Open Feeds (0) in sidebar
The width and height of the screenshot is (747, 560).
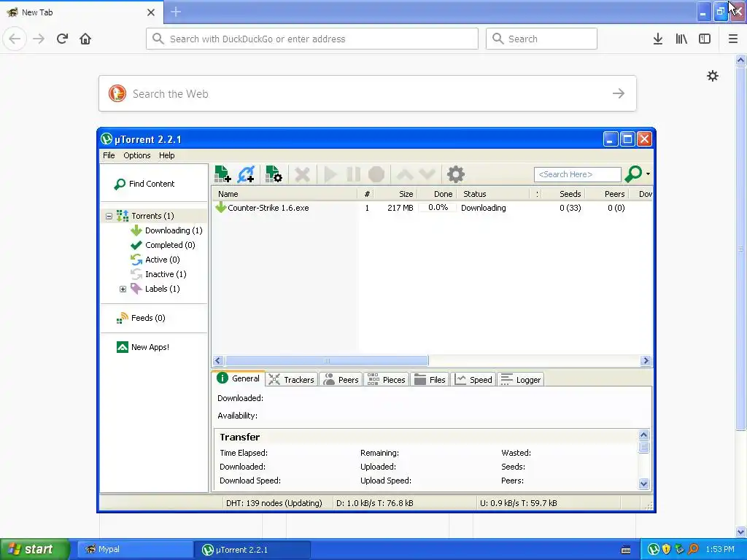tap(141, 318)
